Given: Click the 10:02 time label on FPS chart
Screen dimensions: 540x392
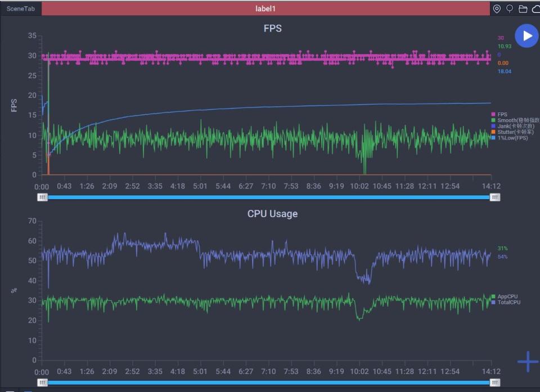Looking at the screenshot, I should click(x=359, y=186).
